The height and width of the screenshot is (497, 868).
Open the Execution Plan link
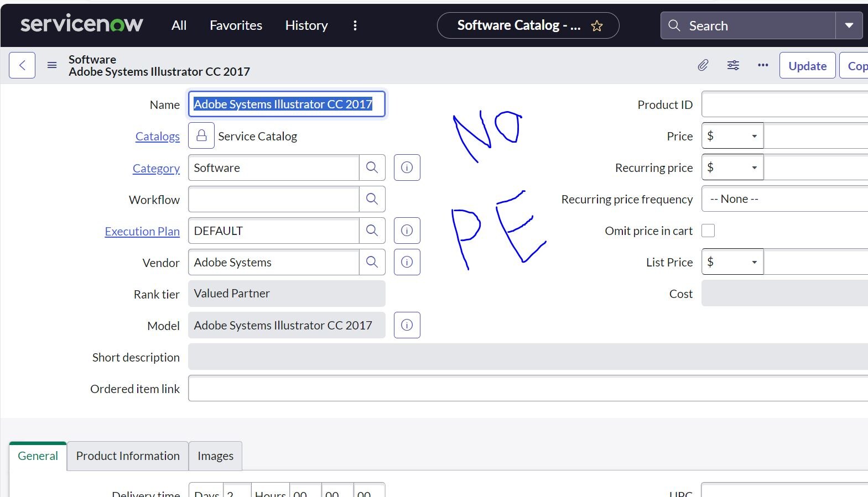pyautogui.click(x=142, y=231)
